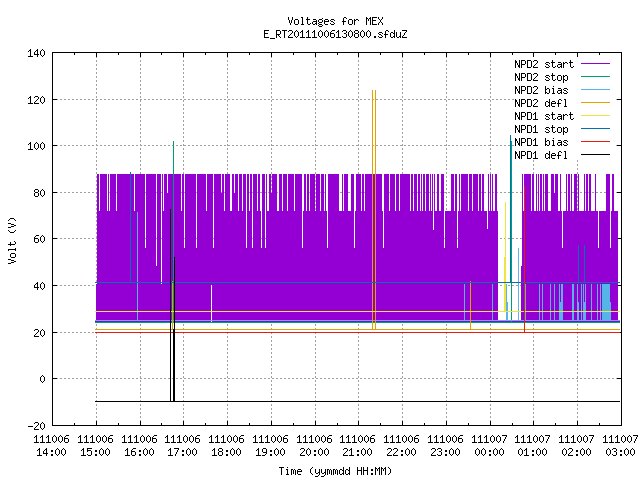This screenshot has height=480, width=640.
Task: Click the x-axis tick 111006 21:00
Action: 358,446
